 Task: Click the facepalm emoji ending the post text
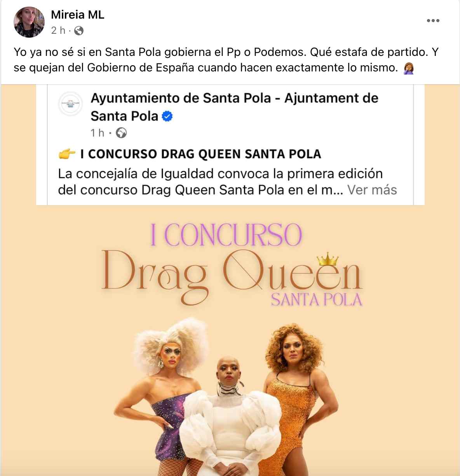409,68
